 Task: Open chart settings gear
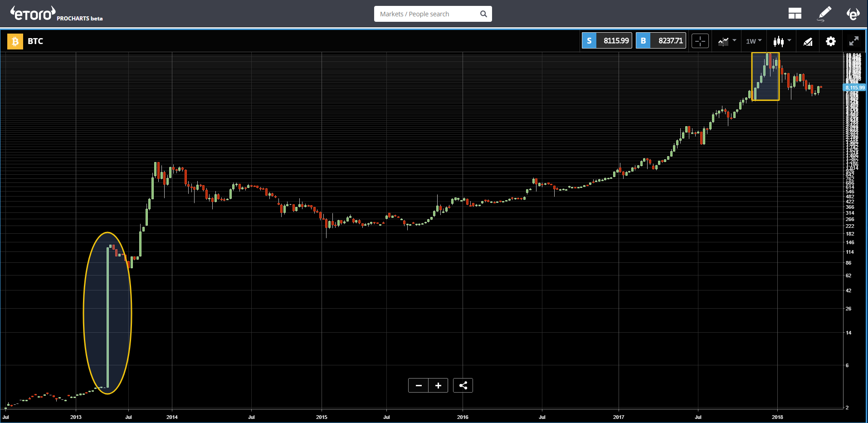point(830,41)
